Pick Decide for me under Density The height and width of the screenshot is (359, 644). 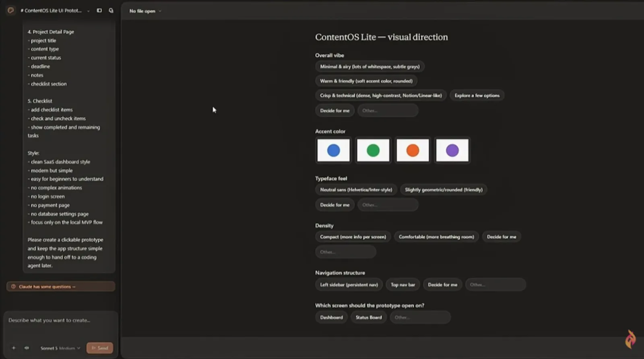501,237
